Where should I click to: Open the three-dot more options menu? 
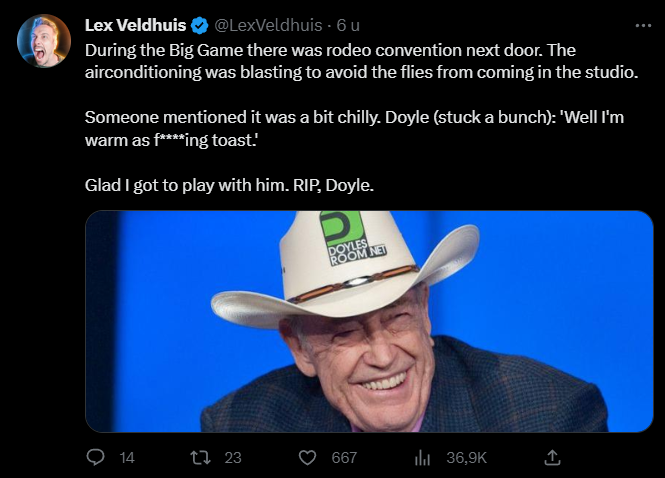click(643, 25)
